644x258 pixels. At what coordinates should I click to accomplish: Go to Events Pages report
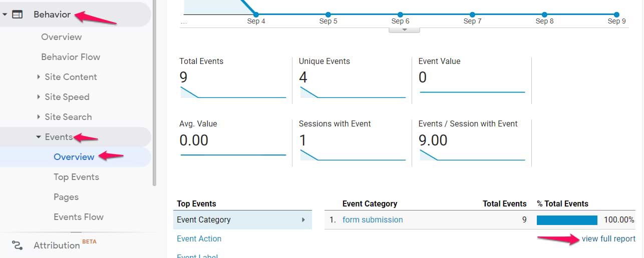(66, 197)
